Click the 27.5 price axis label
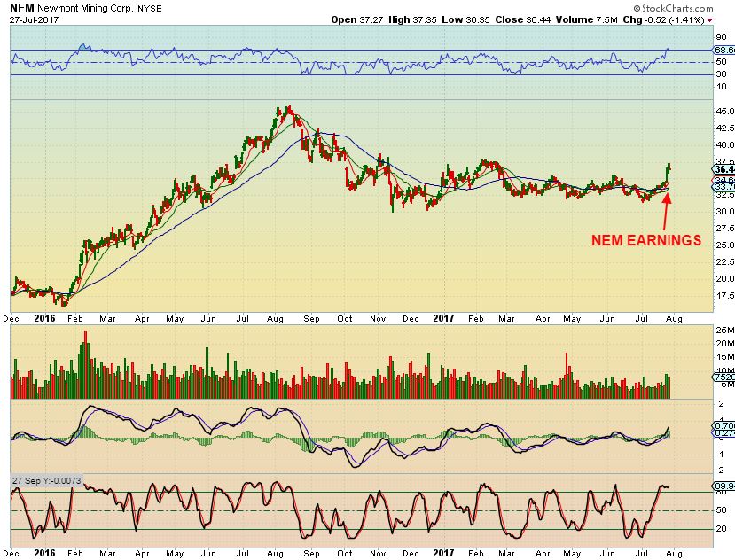This screenshot has height=560, width=735. [x=724, y=229]
